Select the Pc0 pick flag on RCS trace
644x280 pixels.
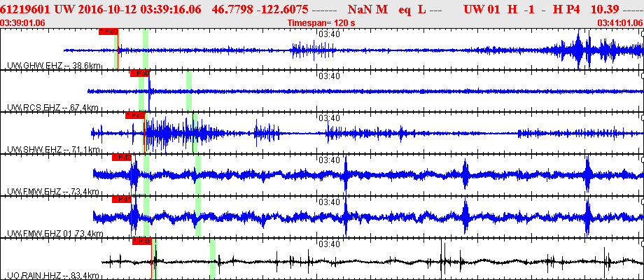coord(139,73)
